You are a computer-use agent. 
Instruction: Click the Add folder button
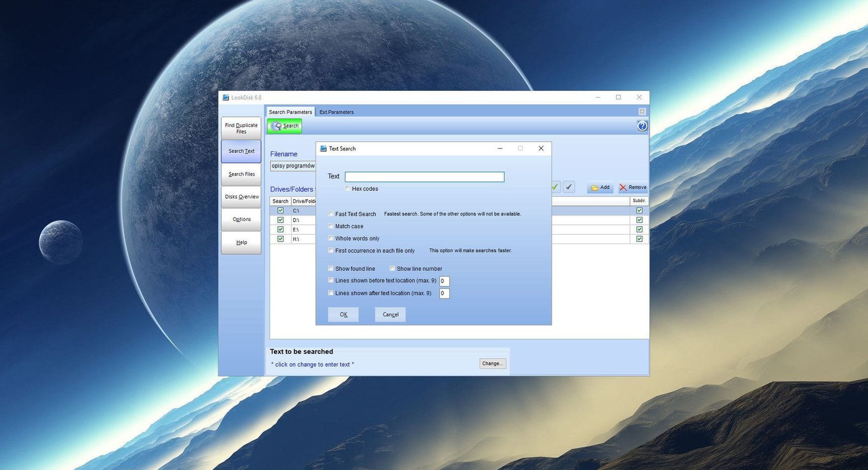(600, 188)
